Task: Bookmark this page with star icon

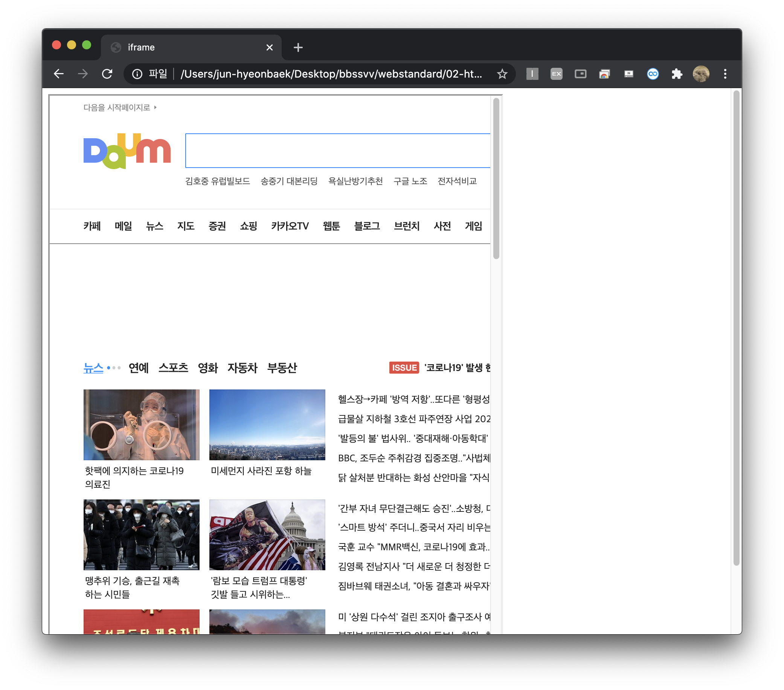Action: coord(502,74)
